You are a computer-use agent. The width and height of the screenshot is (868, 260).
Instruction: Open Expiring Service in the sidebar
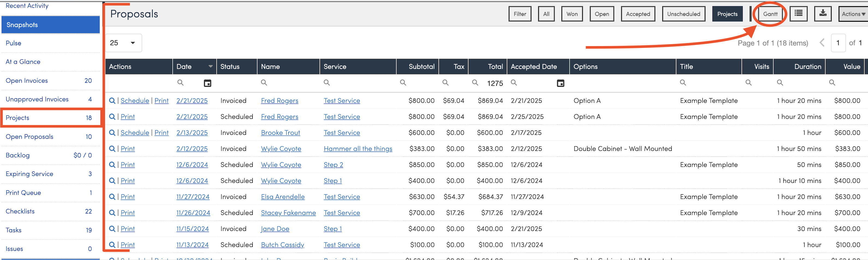tap(50, 174)
